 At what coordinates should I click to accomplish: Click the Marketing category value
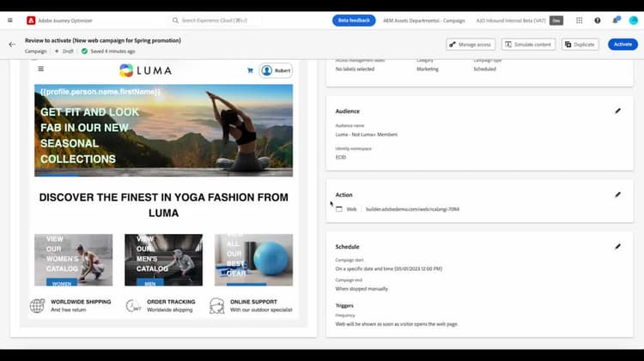click(x=427, y=69)
